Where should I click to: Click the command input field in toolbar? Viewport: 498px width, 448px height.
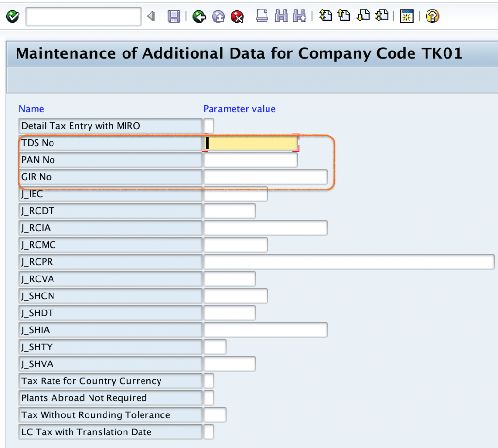point(83,17)
